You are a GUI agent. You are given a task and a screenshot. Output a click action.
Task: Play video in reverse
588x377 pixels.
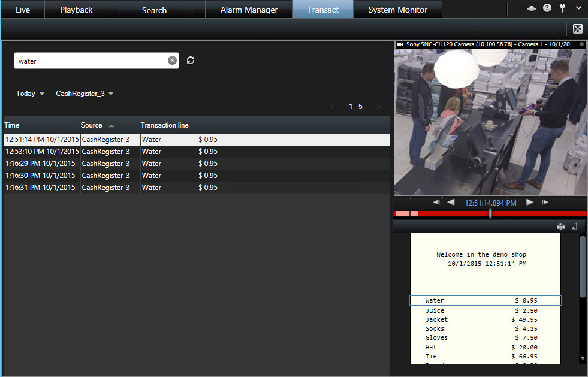click(x=451, y=203)
